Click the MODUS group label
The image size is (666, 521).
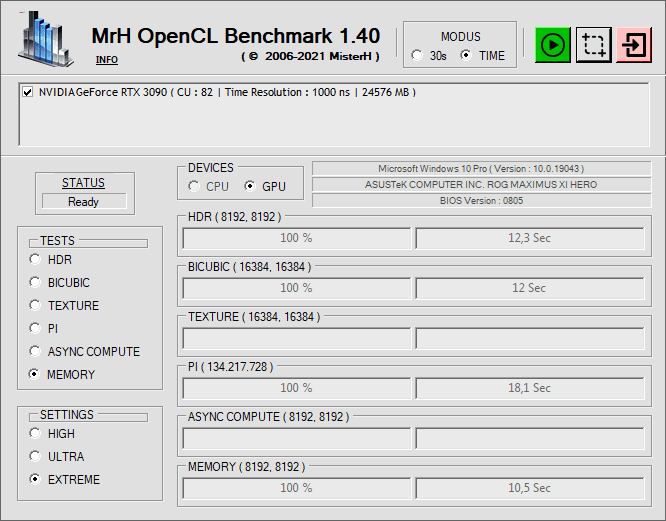pyautogui.click(x=460, y=37)
